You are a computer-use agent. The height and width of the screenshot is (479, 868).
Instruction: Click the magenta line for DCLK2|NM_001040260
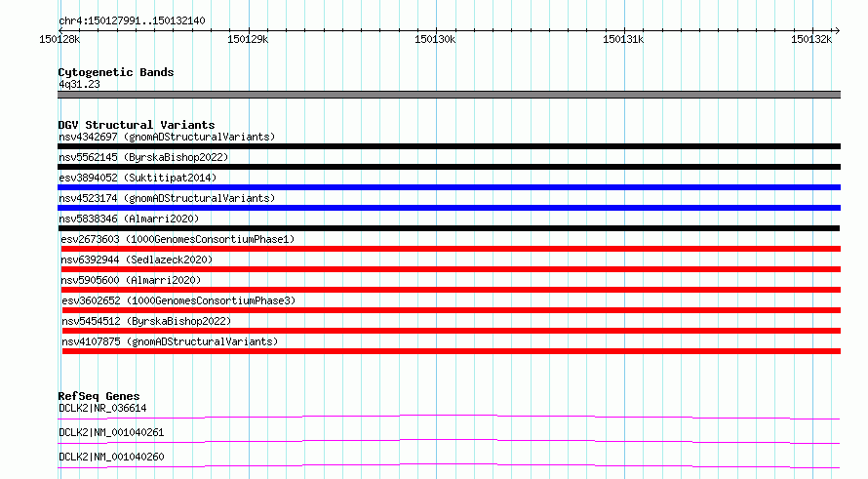[x=449, y=465]
